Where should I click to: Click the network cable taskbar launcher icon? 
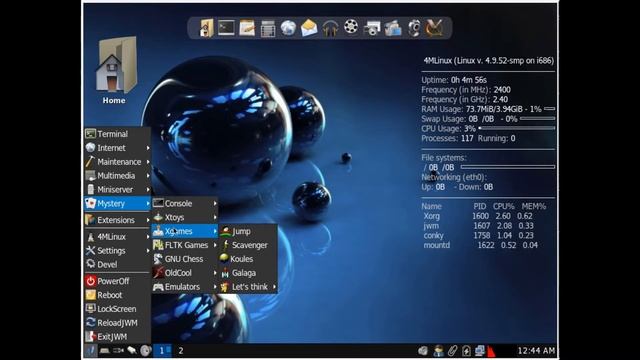(x=132, y=351)
